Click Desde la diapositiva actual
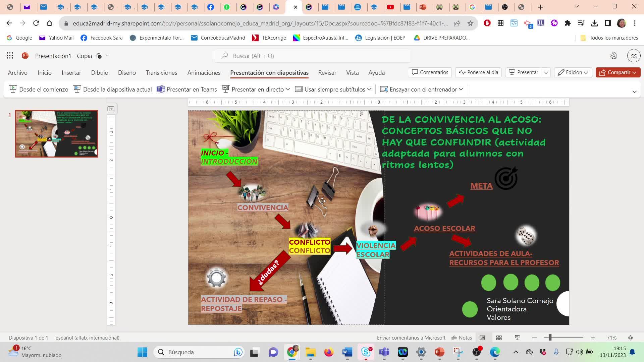The image size is (644, 362). (113, 89)
